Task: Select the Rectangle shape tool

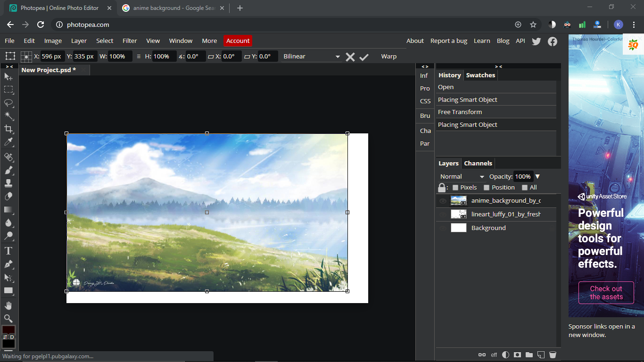Action: pyautogui.click(x=8, y=291)
